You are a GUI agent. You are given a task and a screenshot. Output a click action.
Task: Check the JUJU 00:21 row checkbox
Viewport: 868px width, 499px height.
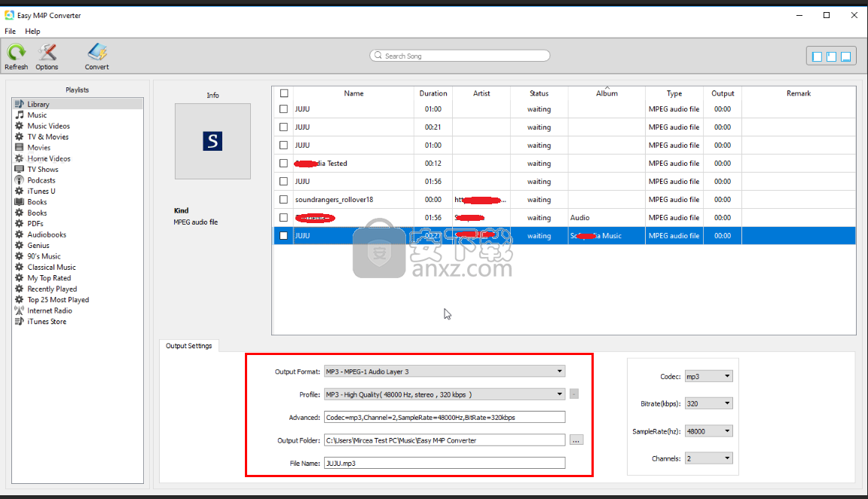pos(283,127)
